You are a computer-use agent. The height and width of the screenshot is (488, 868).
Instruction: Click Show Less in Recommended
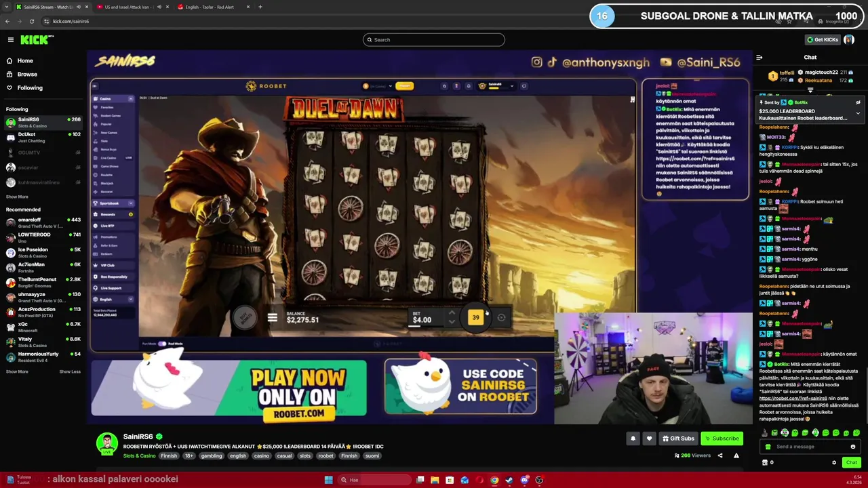point(70,371)
